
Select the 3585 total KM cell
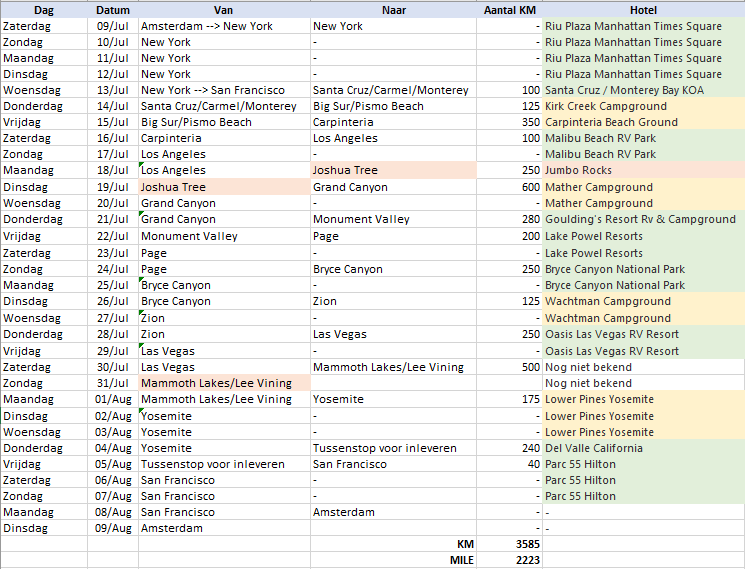[x=509, y=544]
